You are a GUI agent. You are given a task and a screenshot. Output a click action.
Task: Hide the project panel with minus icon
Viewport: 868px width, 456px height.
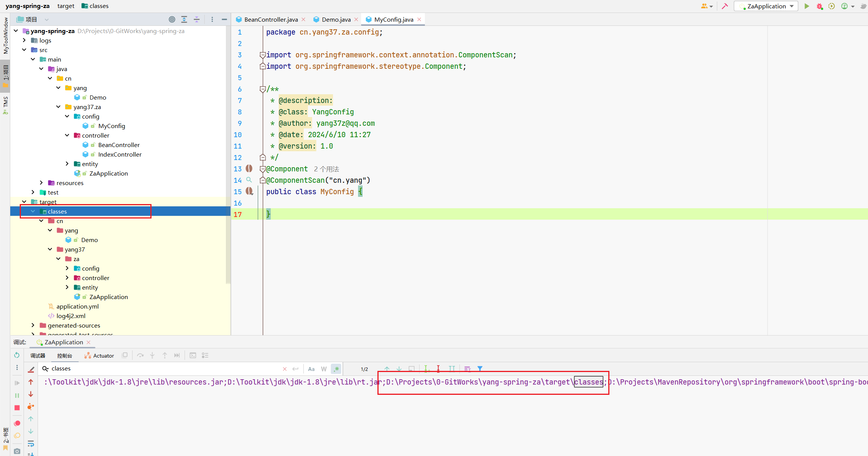click(x=224, y=19)
